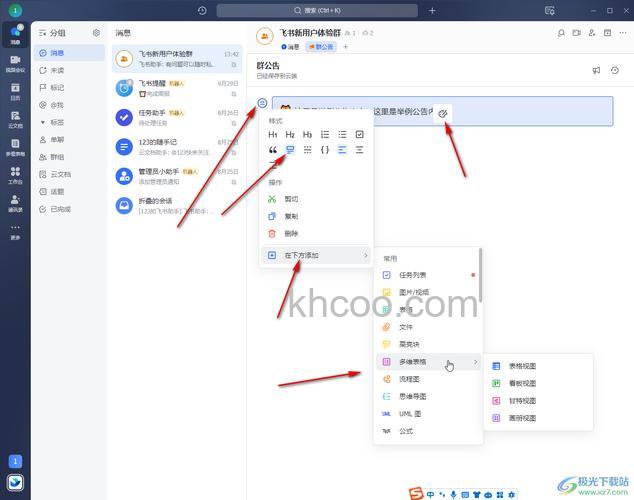Apply H2 heading style
This screenshot has height=500, width=634.
290,134
